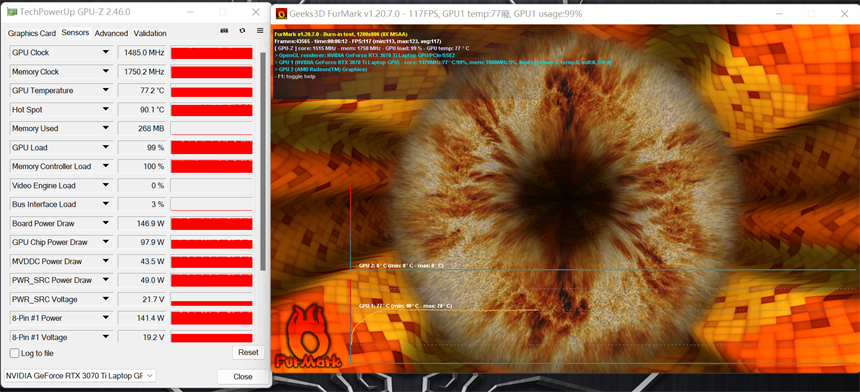
Task: Click the FurMark flame logo
Action: pos(308,336)
